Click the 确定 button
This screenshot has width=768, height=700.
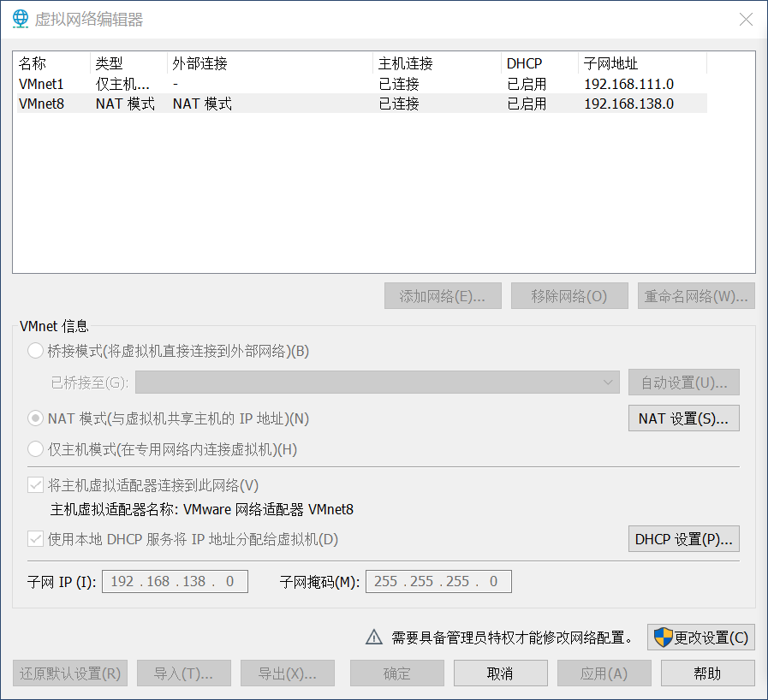[396, 673]
